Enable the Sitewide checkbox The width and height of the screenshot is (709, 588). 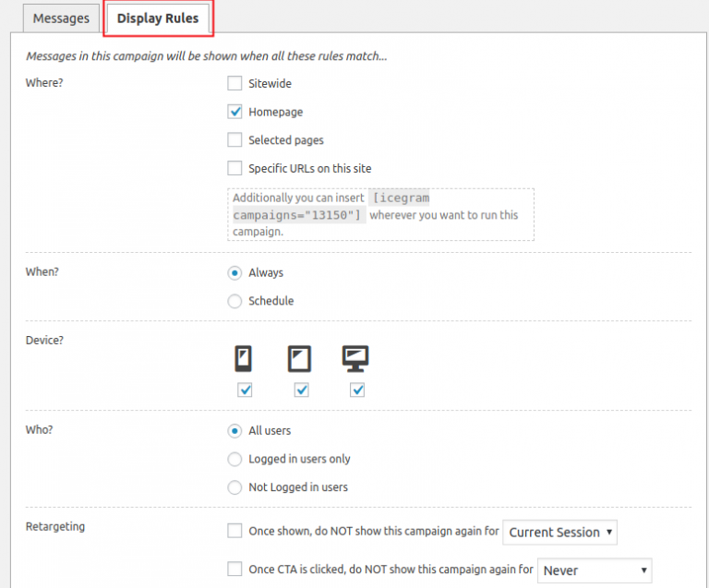click(x=235, y=84)
